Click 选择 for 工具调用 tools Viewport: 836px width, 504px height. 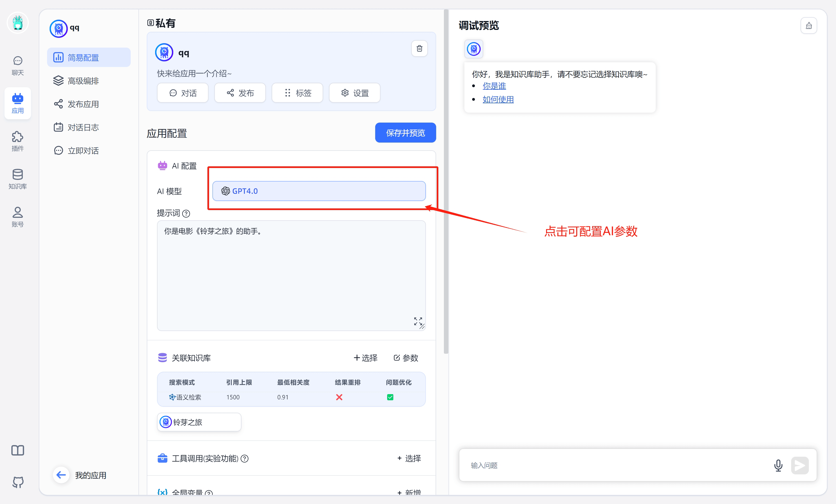coord(409,459)
